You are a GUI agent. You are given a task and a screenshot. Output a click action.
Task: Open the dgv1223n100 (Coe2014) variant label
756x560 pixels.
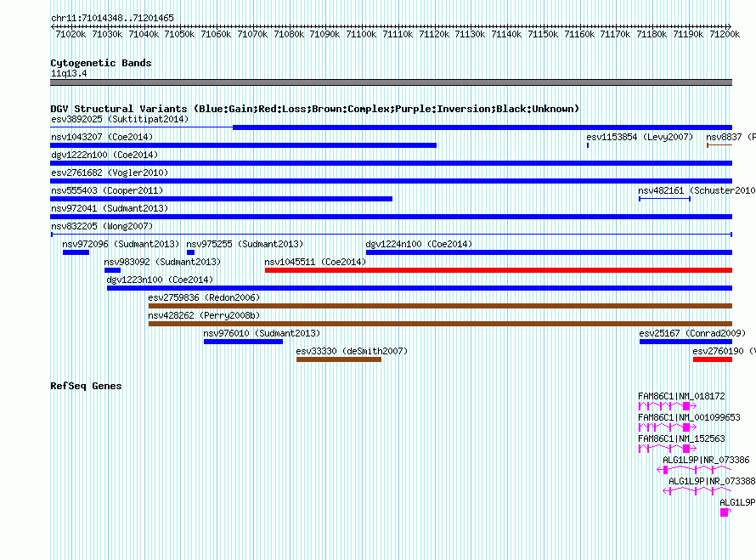coord(160,280)
